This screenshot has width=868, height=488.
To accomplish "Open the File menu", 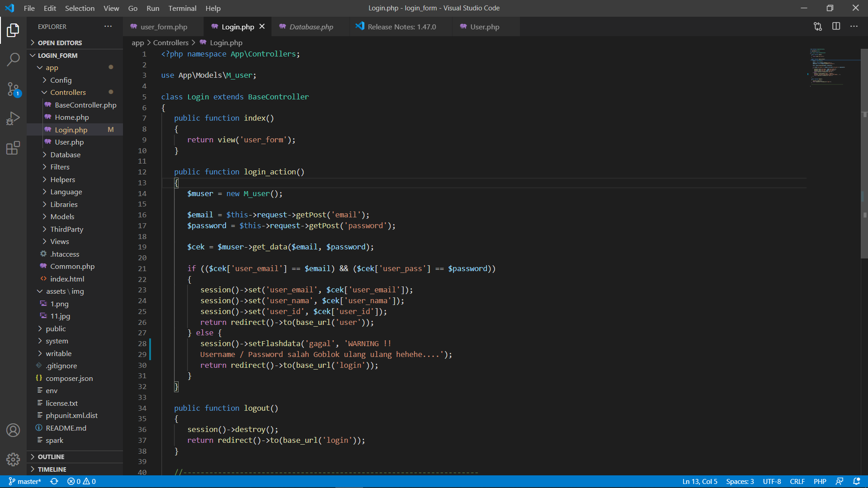I will point(29,8).
